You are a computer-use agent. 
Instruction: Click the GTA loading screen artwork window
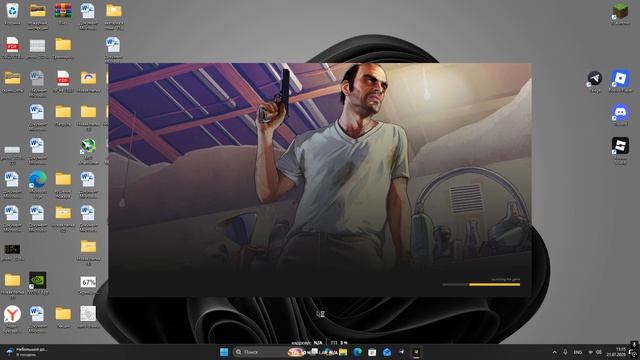[x=320, y=180]
